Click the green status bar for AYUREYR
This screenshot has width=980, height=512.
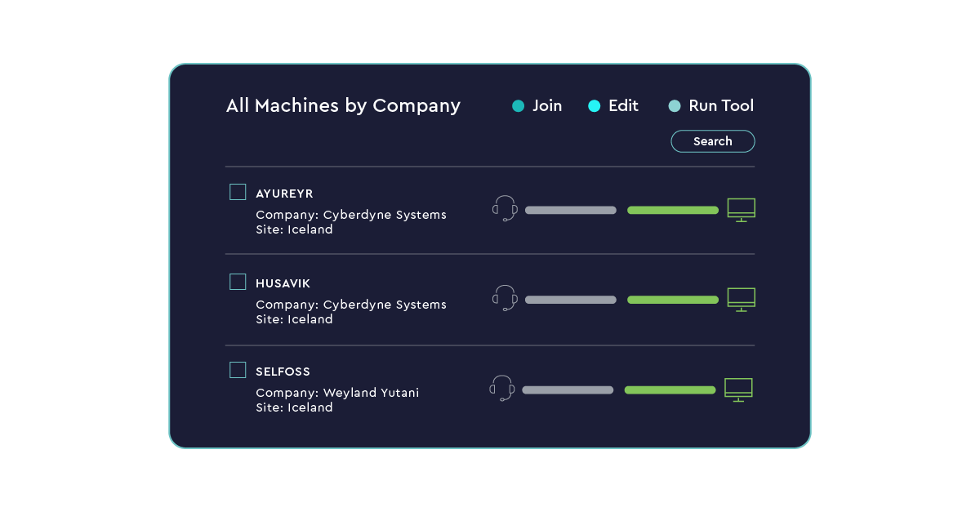click(672, 211)
